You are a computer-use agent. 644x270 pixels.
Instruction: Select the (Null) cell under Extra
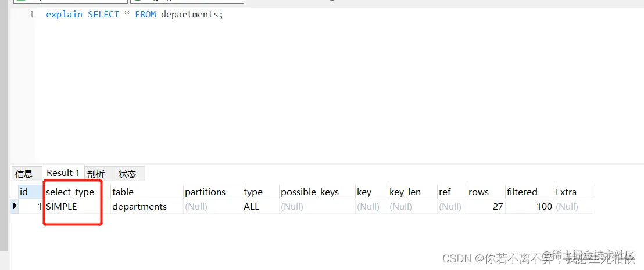point(573,206)
